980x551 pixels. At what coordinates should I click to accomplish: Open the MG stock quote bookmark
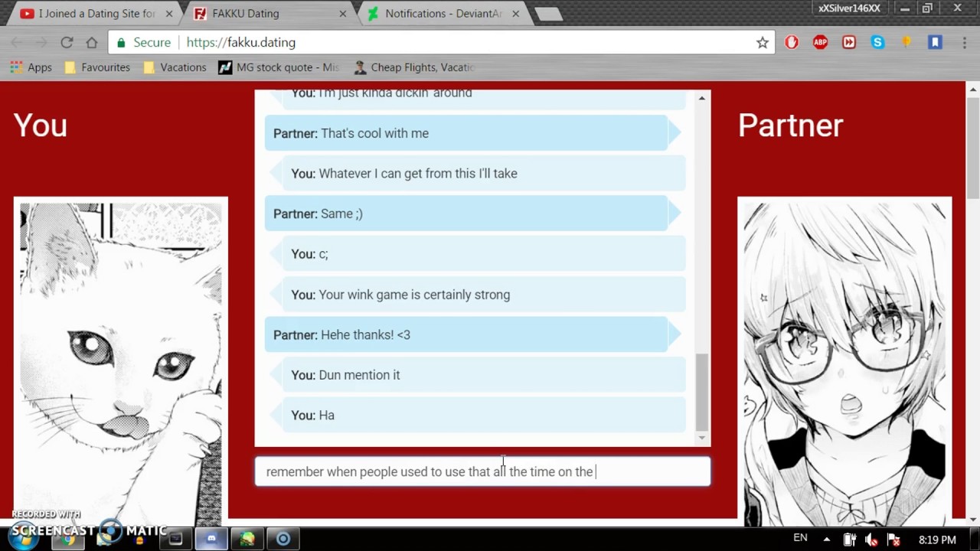(x=279, y=67)
